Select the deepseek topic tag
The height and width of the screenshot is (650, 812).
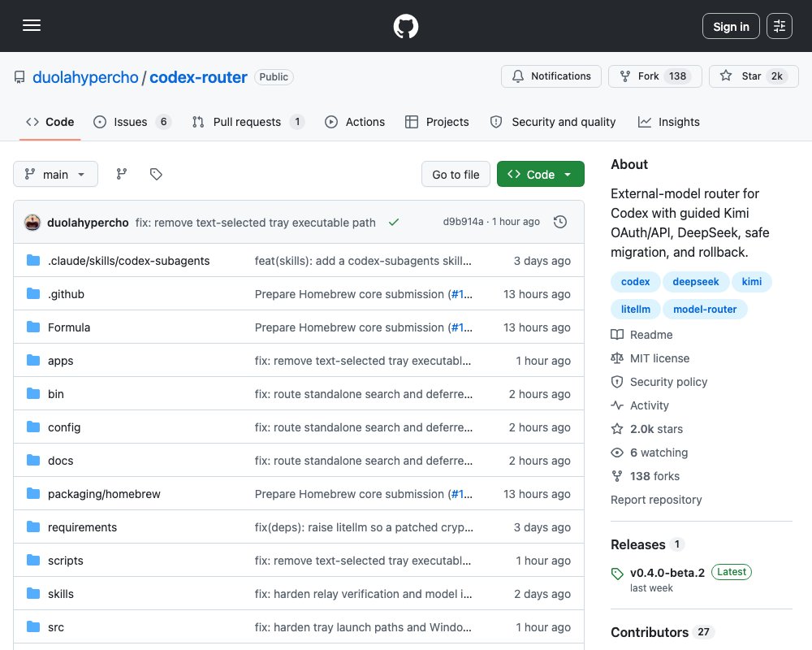[x=696, y=281]
